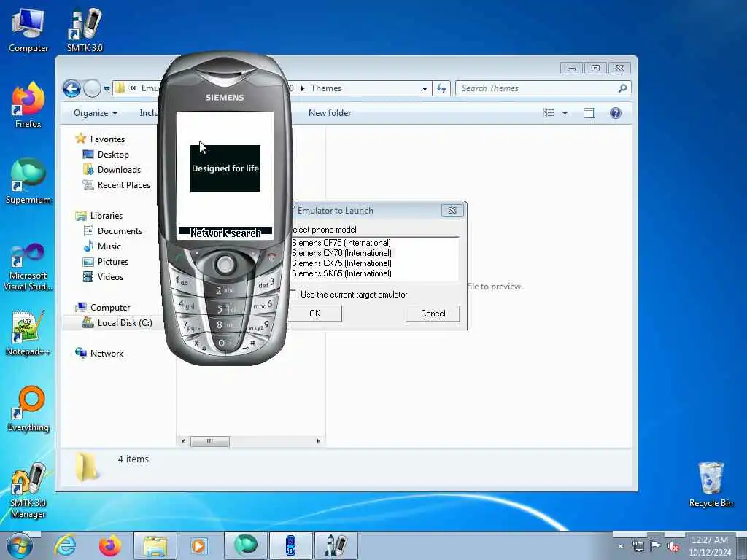Select Siemens CX70 (International) model

click(341, 253)
